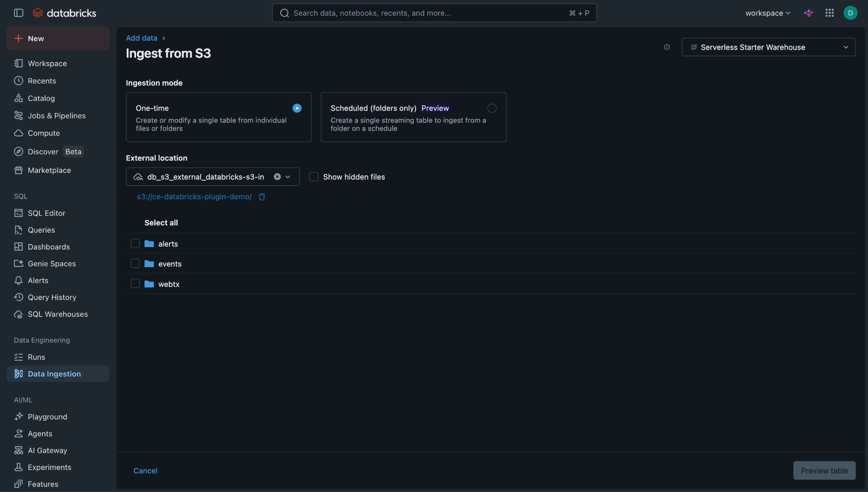
Task: Click the SQL Editor icon
Action: [x=18, y=213]
